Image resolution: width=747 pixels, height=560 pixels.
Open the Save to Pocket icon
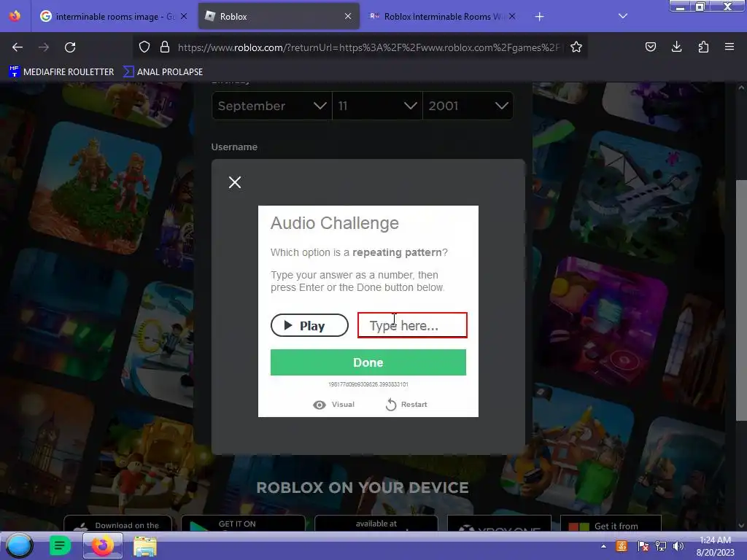(651, 47)
